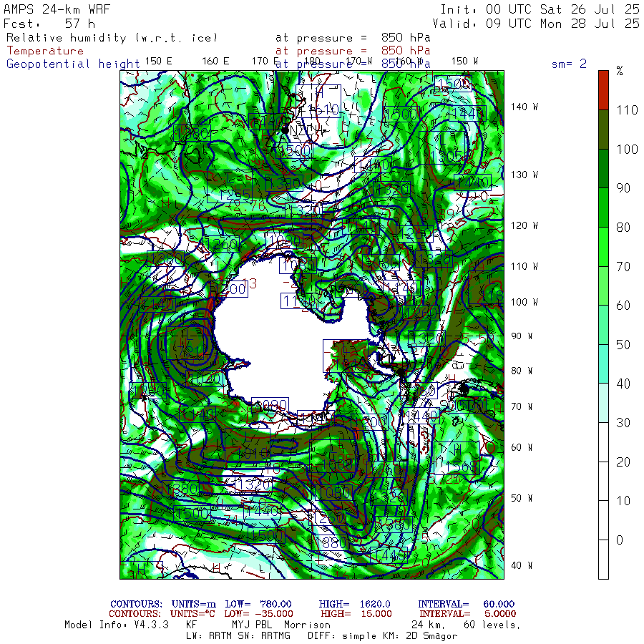The image size is (644, 644).
Task: Click the 'NZCH' station marker label
Action: pos(306,131)
